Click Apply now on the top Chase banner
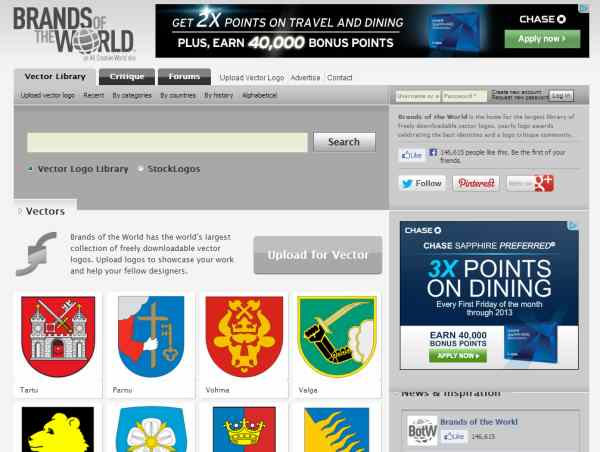 click(x=542, y=39)
